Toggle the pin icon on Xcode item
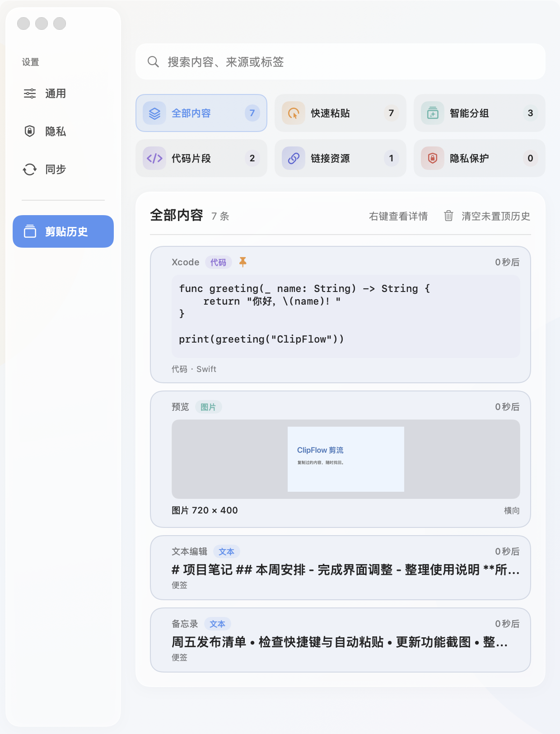 coord(243,262)
